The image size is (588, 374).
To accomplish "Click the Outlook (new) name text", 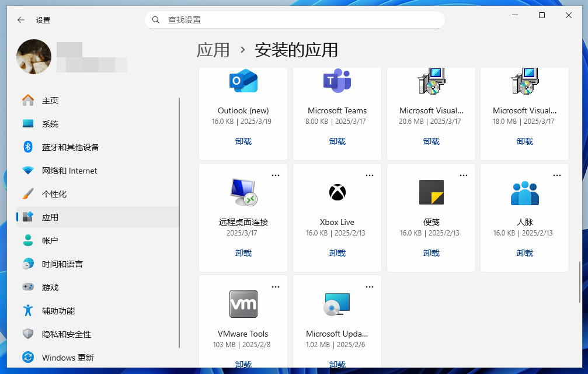I will [x=243, y=110].
